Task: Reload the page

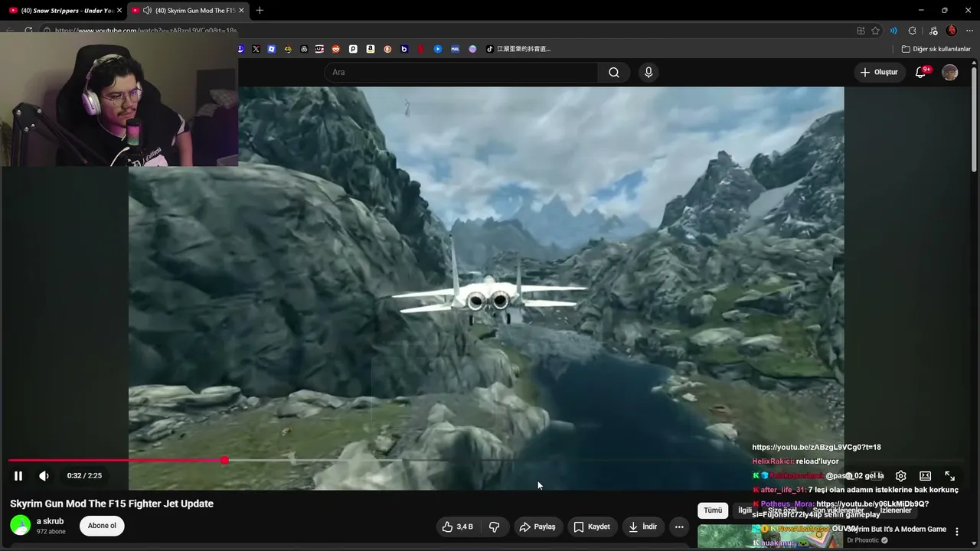Action: click(28, 31)
